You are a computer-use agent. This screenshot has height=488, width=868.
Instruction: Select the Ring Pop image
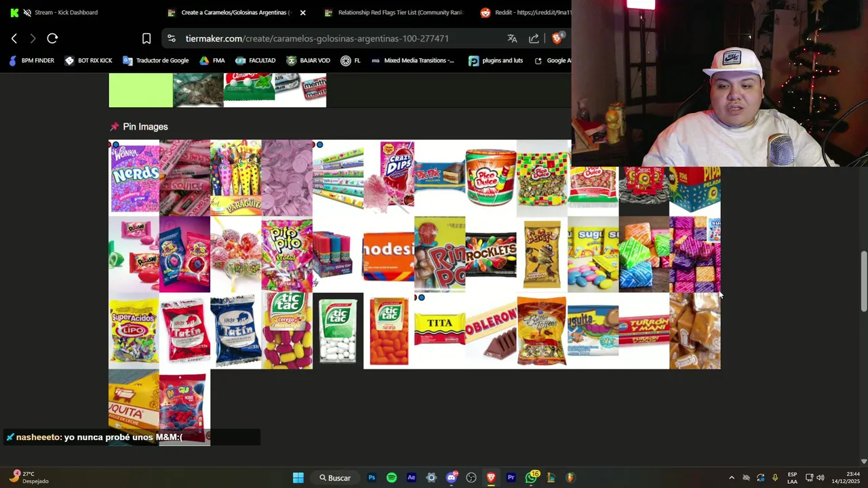click(x=440, y=255)
